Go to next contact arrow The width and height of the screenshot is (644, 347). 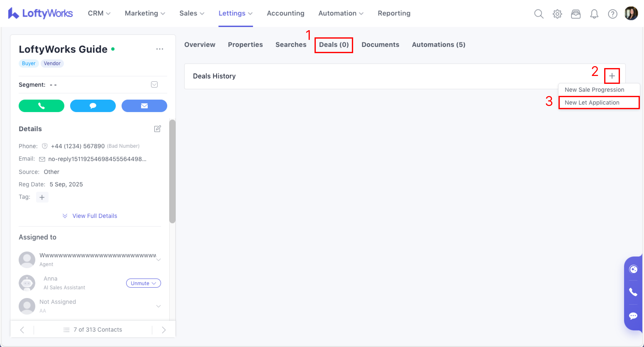(x=164, y=330)
